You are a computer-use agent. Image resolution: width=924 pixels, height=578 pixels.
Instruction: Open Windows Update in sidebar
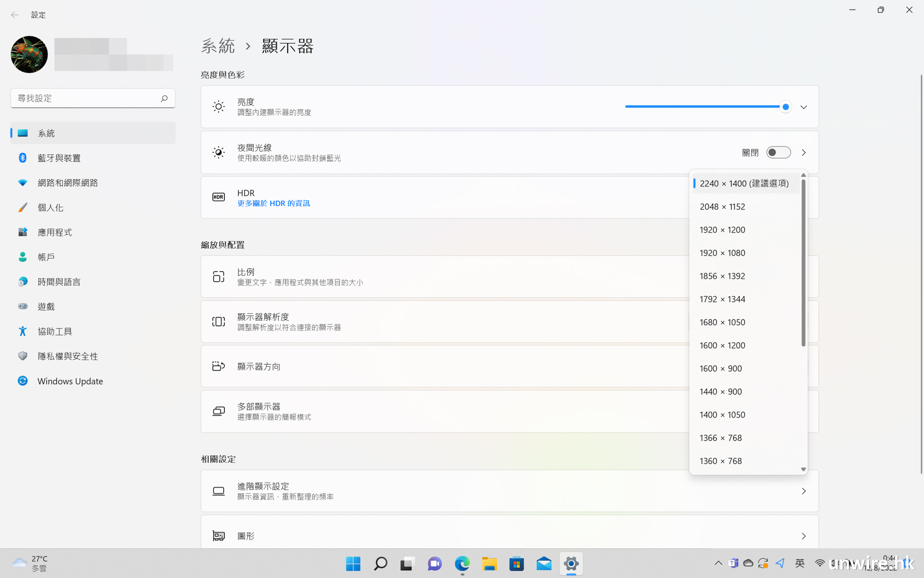point(70,381)
